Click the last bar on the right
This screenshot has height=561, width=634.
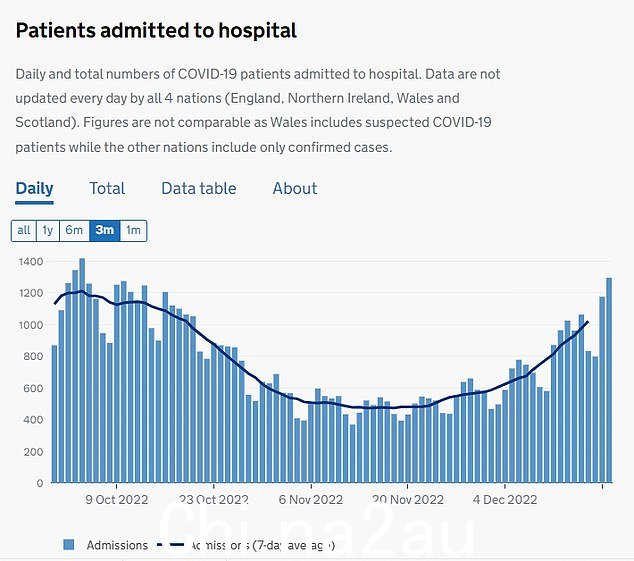(x=609, y=380)
